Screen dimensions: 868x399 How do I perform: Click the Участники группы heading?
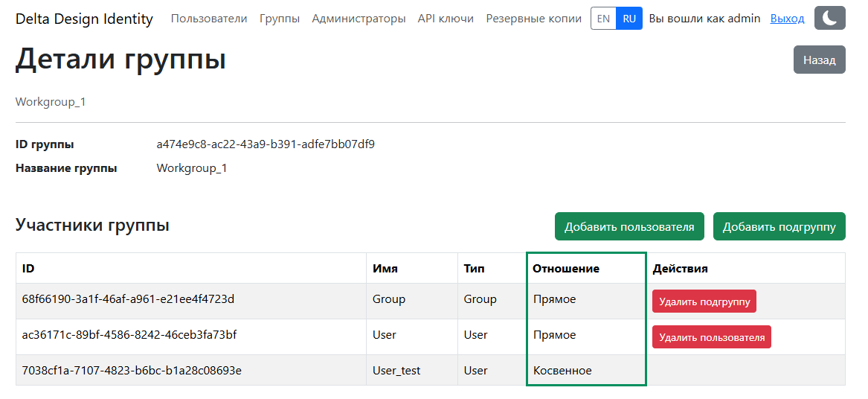(92, 225)
